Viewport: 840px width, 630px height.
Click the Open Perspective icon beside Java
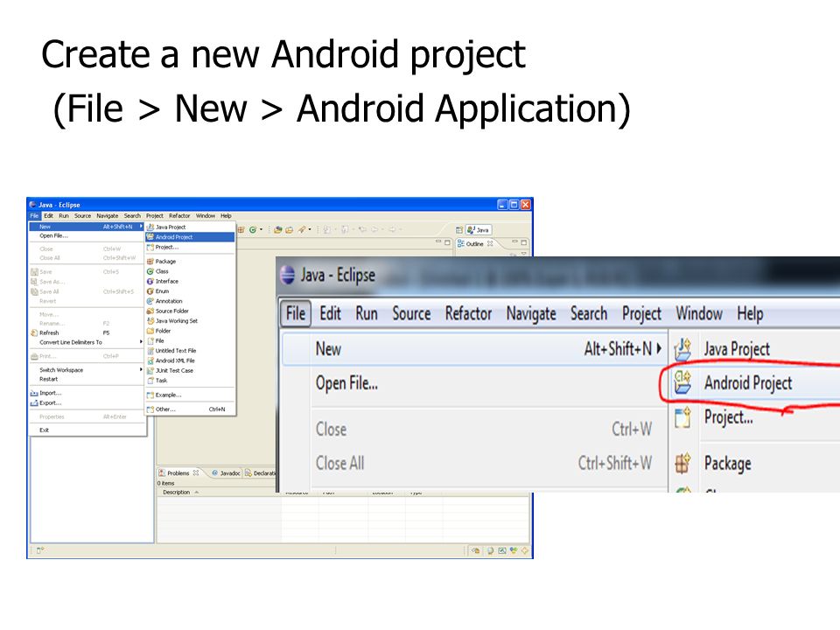[x=459, y=230]
